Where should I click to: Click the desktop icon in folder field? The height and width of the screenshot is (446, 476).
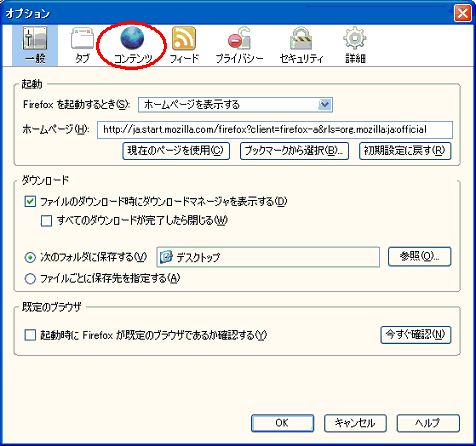pos(166,257)
